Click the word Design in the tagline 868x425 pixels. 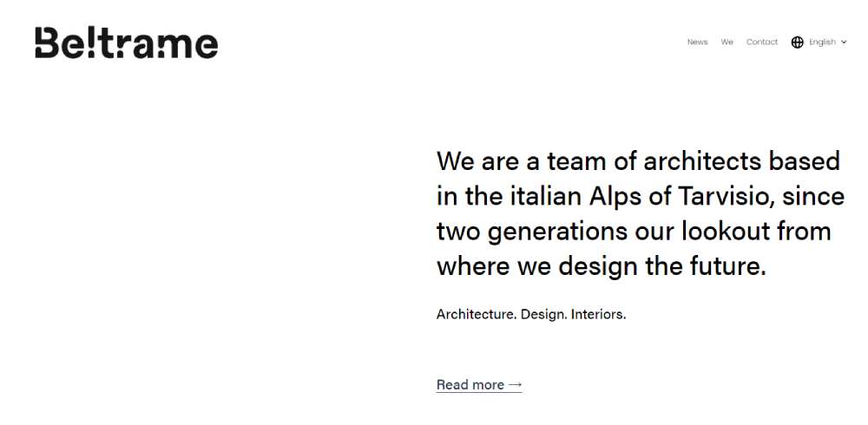pyautogui.click(x=543, y=314)
